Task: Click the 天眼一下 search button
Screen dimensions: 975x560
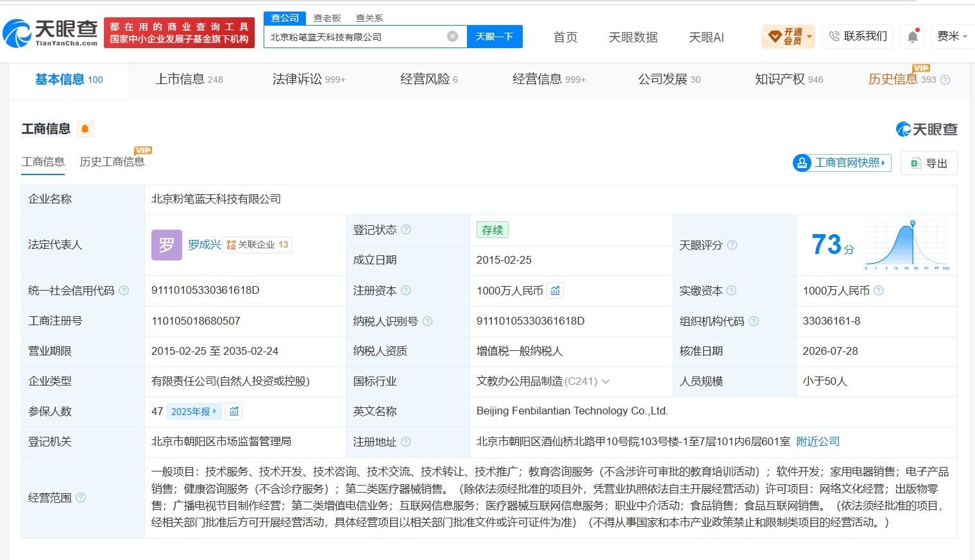Action: click(495, 37)
